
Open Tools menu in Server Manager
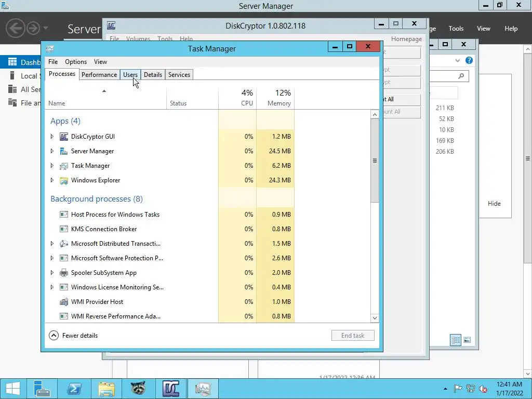(x=456, y=29)
